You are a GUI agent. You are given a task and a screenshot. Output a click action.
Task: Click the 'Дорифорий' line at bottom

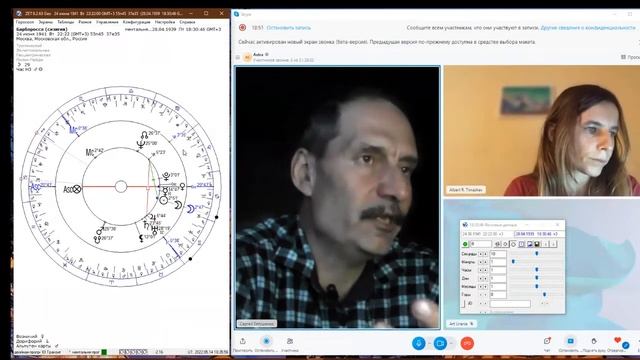click(32, 341)
